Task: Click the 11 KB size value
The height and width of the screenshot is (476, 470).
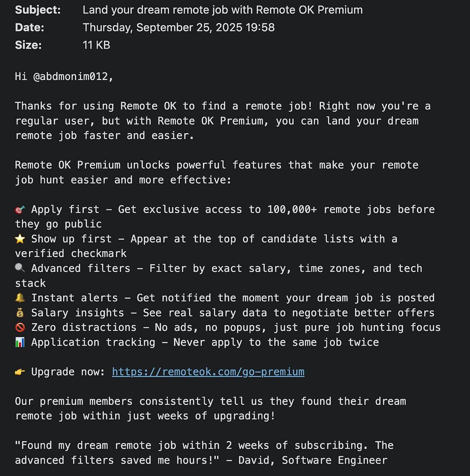Action: 96,45
